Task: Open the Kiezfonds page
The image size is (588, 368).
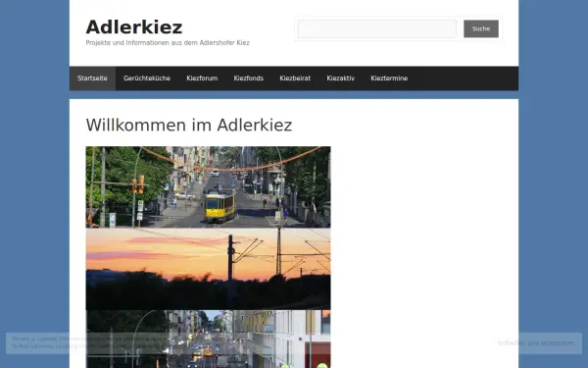Action: [x=248, y=79]
